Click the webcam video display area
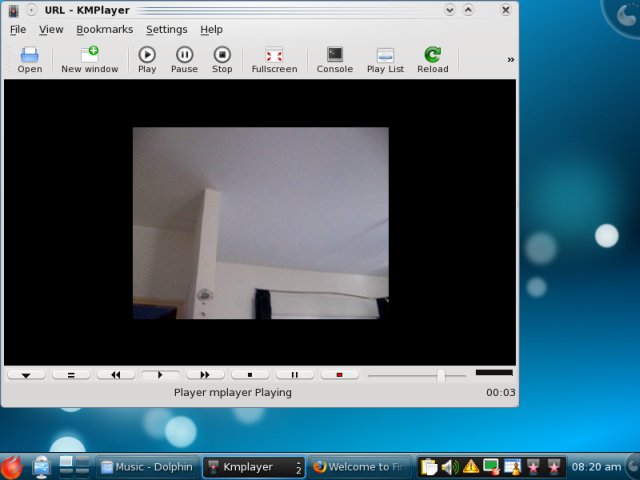Screen dimensions: 640x480 (x=260, y=223)
